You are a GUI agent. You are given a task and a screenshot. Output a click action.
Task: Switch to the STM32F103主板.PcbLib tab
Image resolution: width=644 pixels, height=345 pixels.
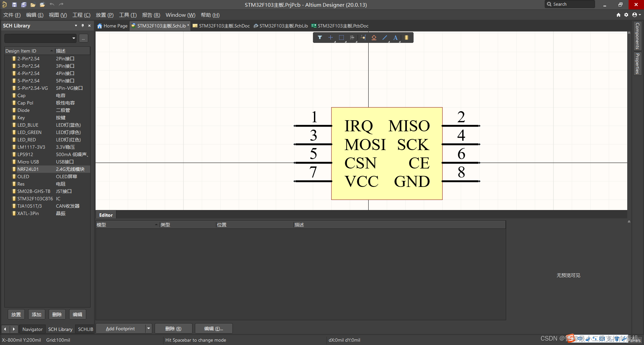[x=281, y=26]
